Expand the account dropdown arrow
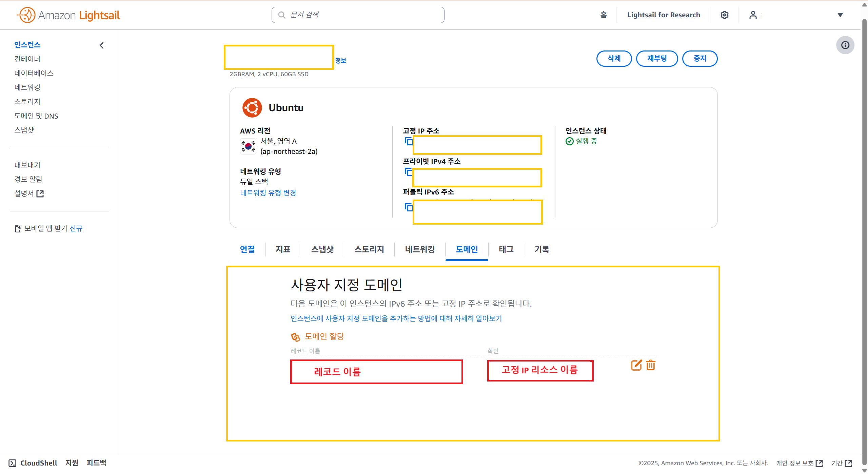 click(840, 15)
